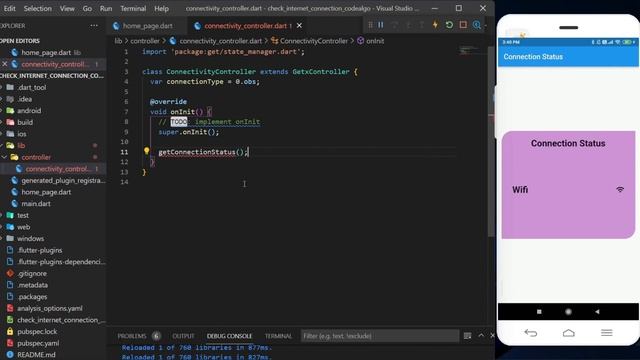Switch to Output panel tab
Screen dimensions: 640x360
click(183, 336)
